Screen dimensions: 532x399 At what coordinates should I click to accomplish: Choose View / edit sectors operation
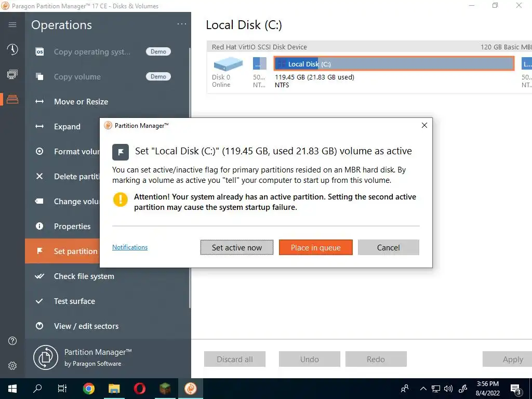(x=107, y=326)
